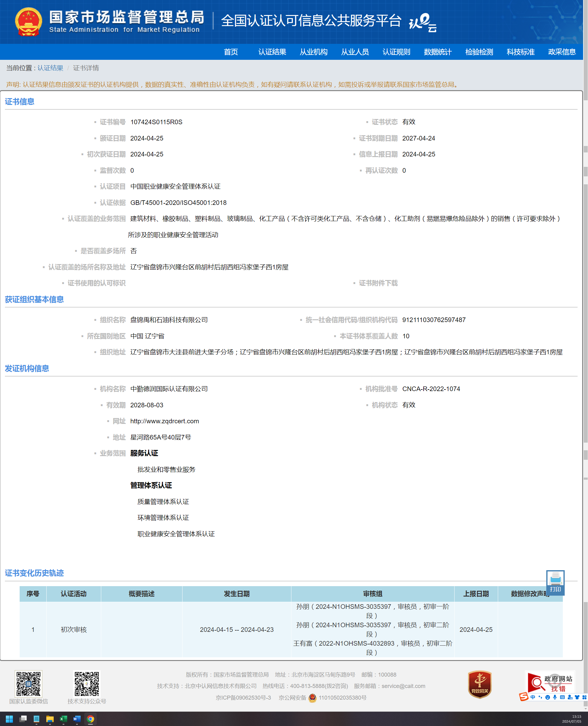The height and width of the screenshot is (726, 588).
Task: Click the 技术支持公众号 QR code
Action: point(87,683)
